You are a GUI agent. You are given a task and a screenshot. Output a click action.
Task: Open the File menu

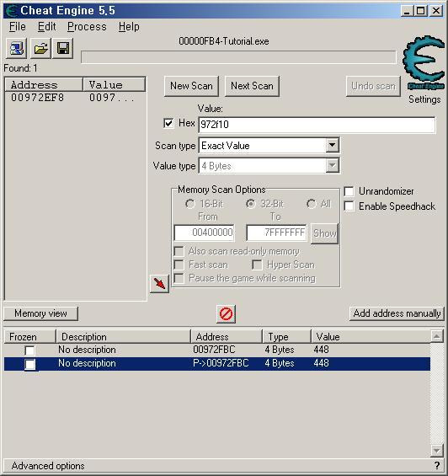(x=18, y=27)
